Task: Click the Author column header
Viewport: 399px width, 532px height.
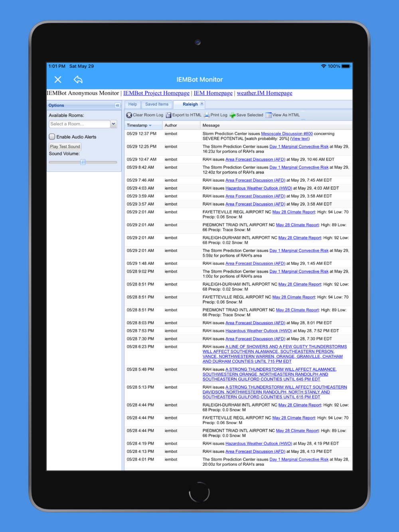Action: pyautogui.click(x=181, y=125)
